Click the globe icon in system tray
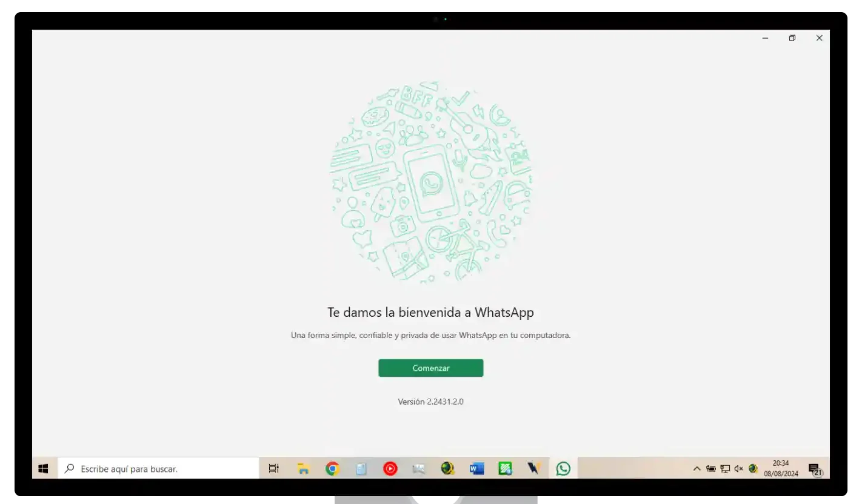 pyautogui.click(x=753, y=468)
